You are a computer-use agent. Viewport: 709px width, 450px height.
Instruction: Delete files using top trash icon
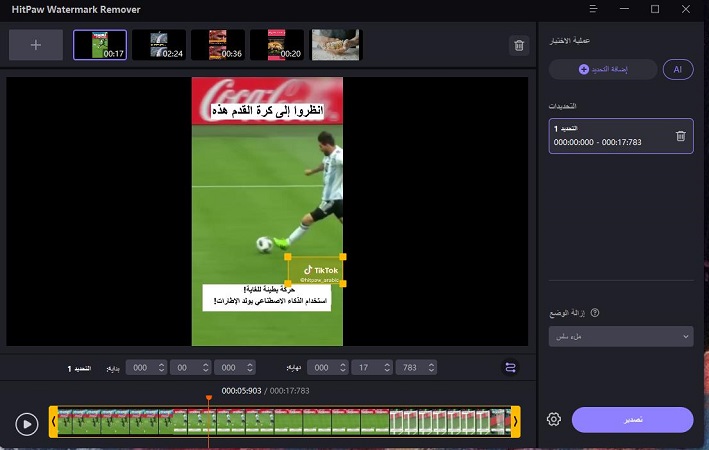pos(519,45)
